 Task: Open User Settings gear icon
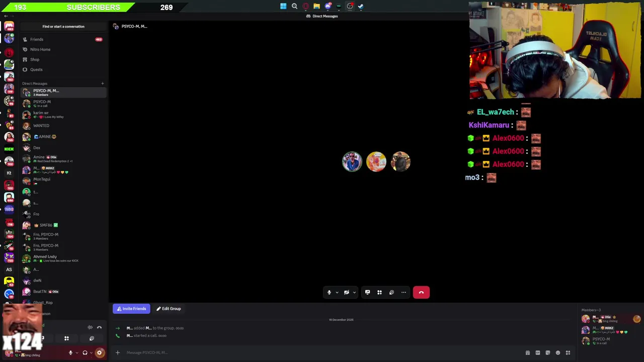pyautogui.click(x=99, y=353)
